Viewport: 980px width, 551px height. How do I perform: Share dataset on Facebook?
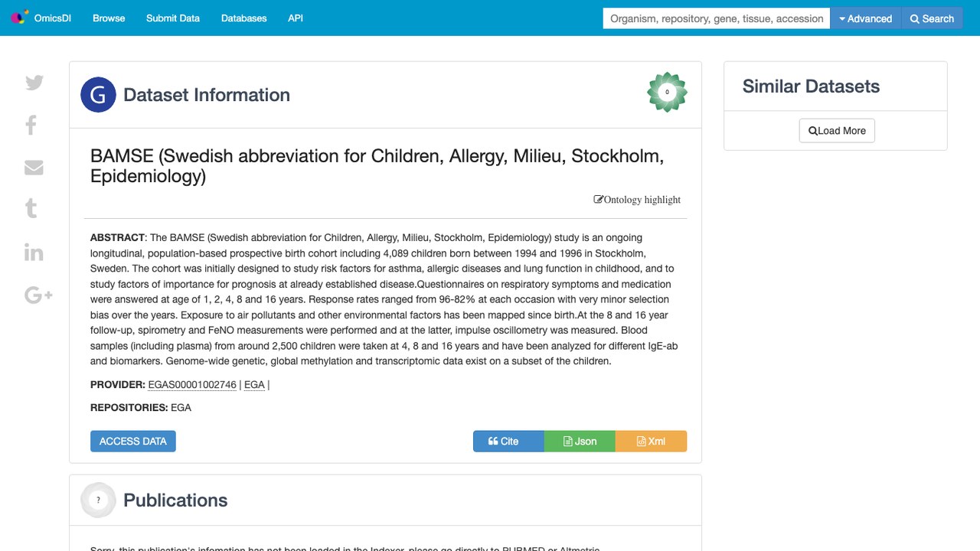(31, 125)
